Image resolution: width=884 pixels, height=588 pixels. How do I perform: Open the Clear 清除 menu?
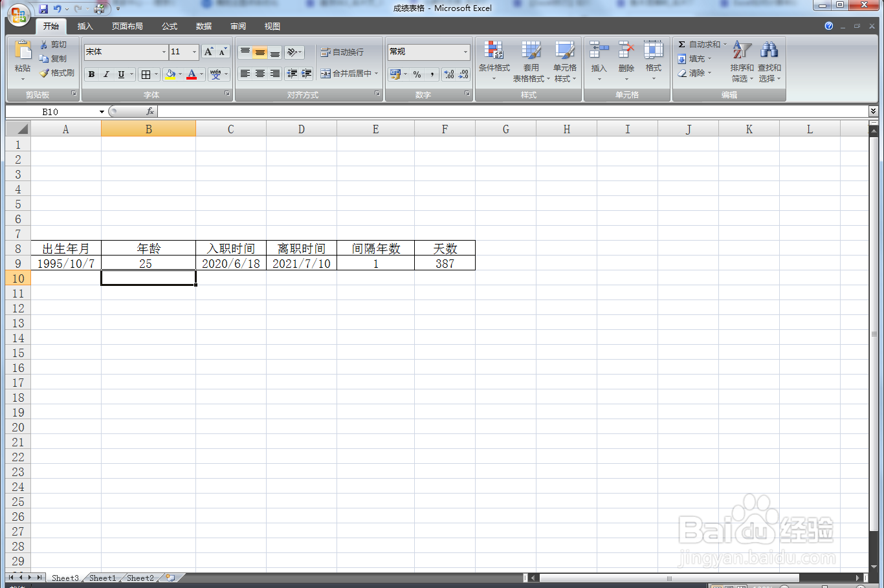point(694,73)
